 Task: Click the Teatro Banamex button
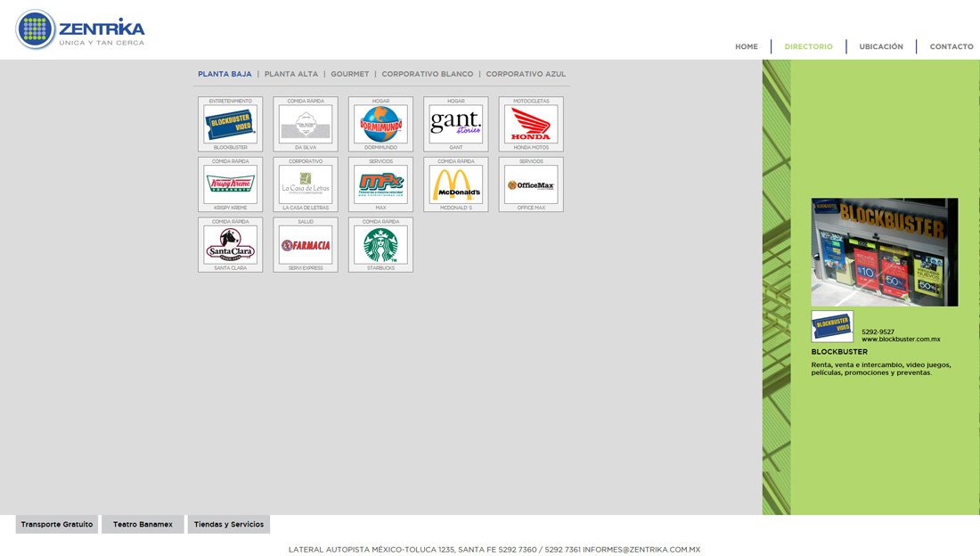point(143,524)
